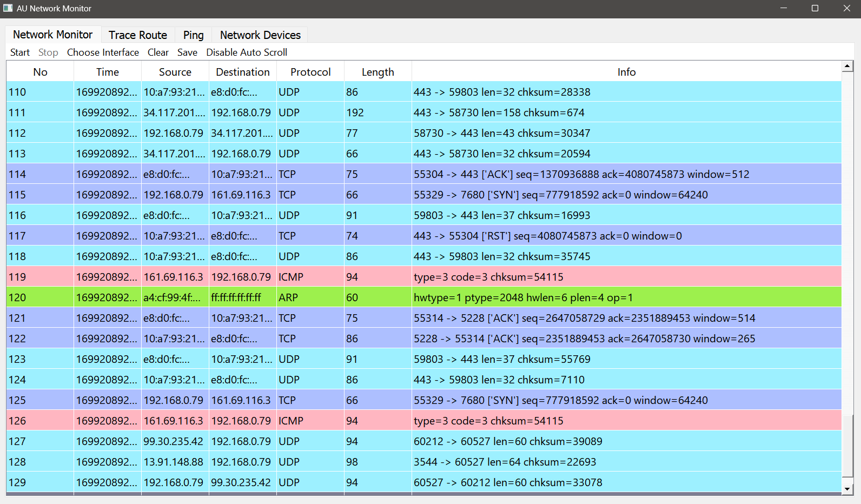Click the scrollbar up arrow

point(847,67)
